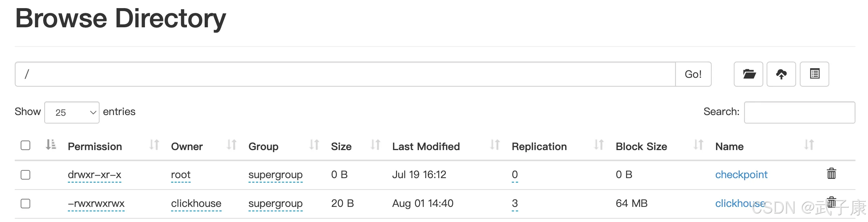
Task: Edit replication value 3 for clickhouse
Action: click(515, 204)
